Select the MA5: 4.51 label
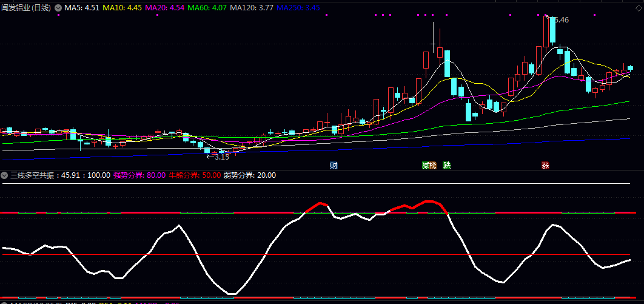Image resolution: width=644 pixels, height=304 pixels. 82,8
